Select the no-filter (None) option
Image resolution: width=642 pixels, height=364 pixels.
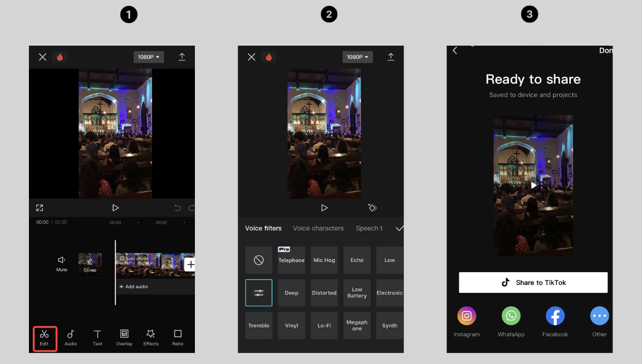pos(259,260)
